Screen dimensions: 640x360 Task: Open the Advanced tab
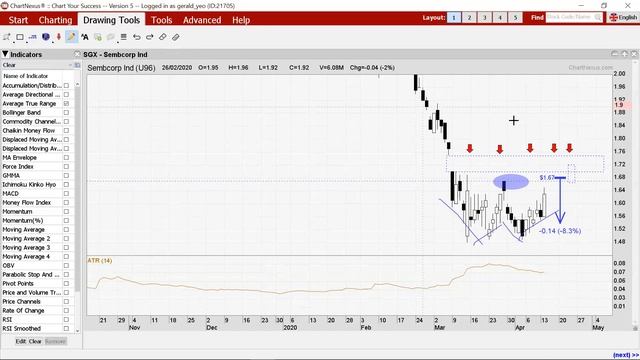pos(202,20)
